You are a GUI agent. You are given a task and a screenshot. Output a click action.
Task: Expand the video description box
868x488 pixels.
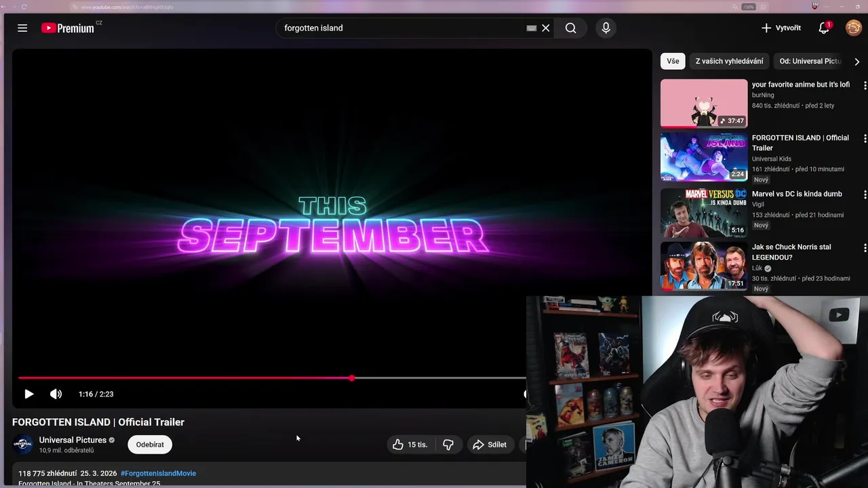click(269, 474)
